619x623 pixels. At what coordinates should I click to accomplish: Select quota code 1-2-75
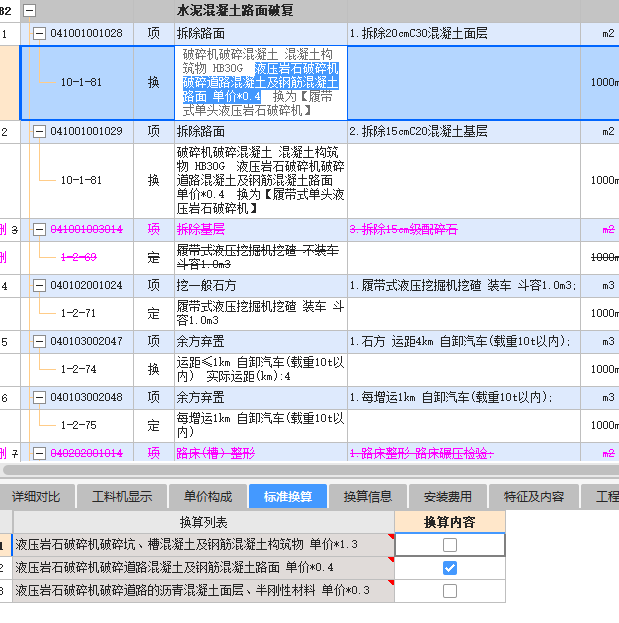77,426
